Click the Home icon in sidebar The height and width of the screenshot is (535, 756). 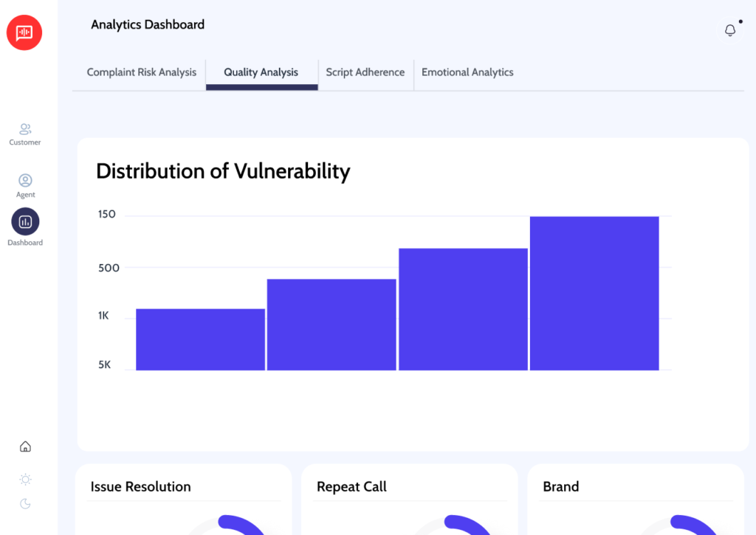(x=25, y=446)
